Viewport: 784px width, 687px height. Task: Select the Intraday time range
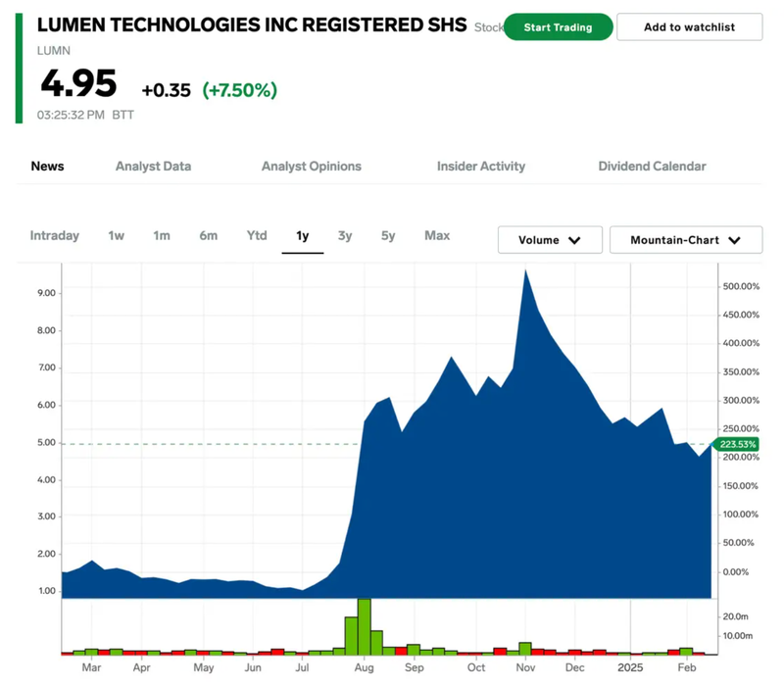(x=55, y=235)
